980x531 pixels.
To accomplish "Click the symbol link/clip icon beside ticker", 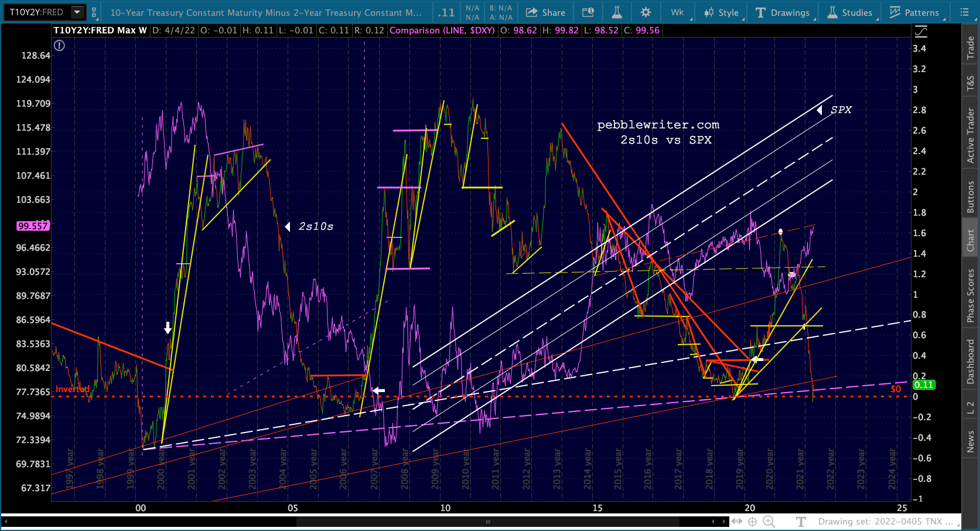I will point(94,12).
